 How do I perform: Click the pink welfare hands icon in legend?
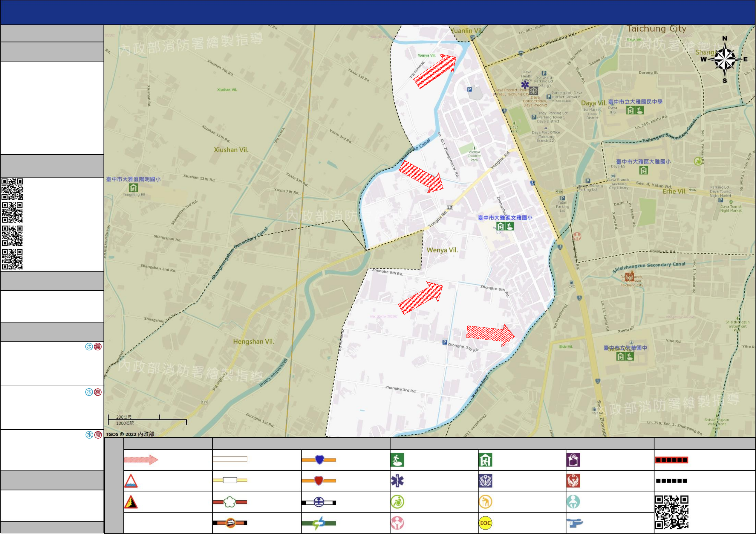[397, 523]
